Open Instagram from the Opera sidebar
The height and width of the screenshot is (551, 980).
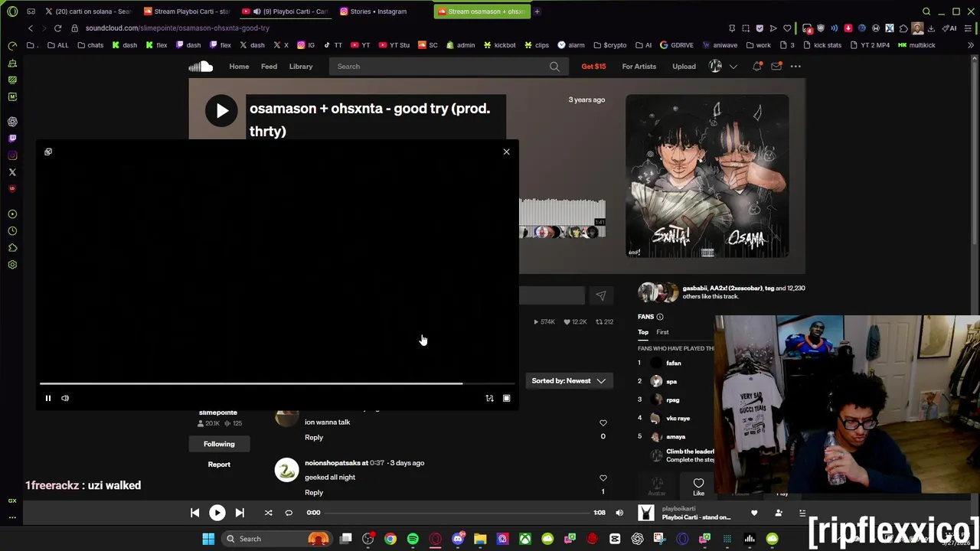click(x=12, y=155)
